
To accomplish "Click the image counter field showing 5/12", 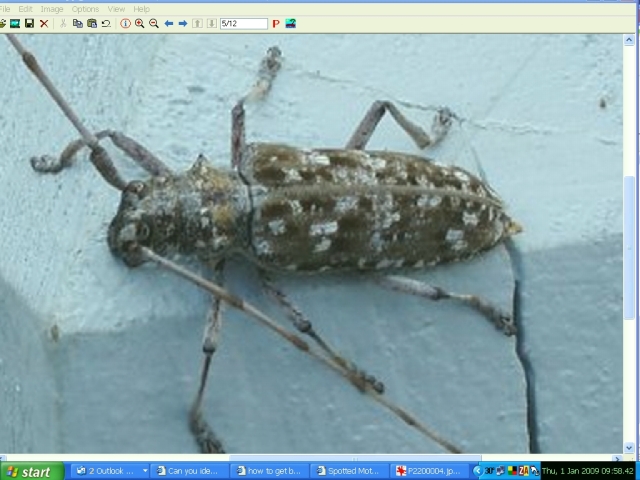I will (x=243, y=23).
